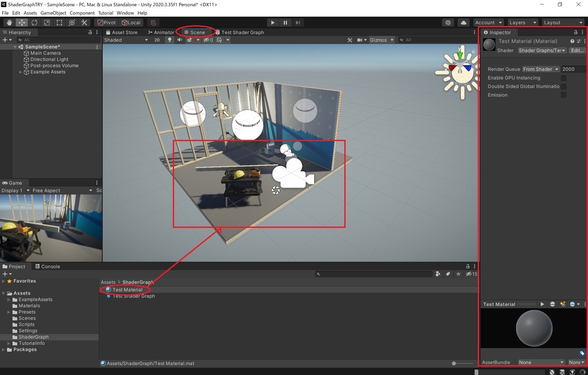Enable the Emission checkbox
The height and width of the screenshot is (375, 588).
(x=563, y=95)
